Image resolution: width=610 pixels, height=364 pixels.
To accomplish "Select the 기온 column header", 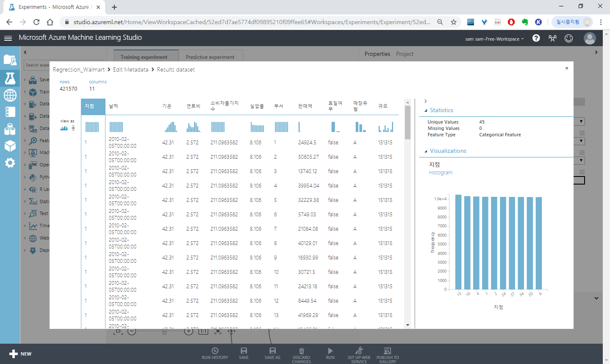I will 167,106.
